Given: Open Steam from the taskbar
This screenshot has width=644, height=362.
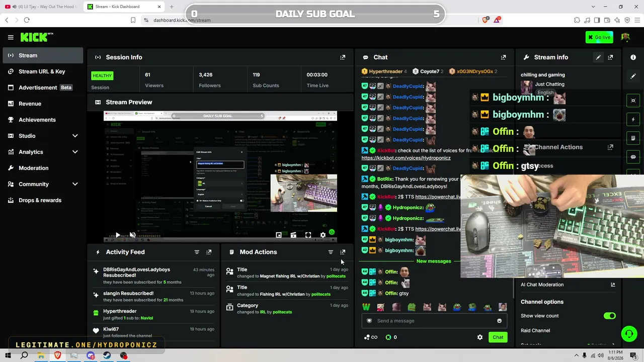Looking at the screenshot, I should [x=107, y=355].
